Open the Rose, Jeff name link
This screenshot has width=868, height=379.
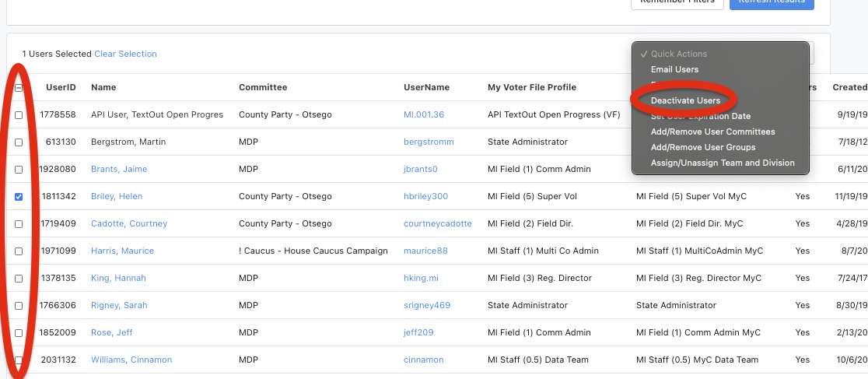pyautogui.click(x=112, y=332)
